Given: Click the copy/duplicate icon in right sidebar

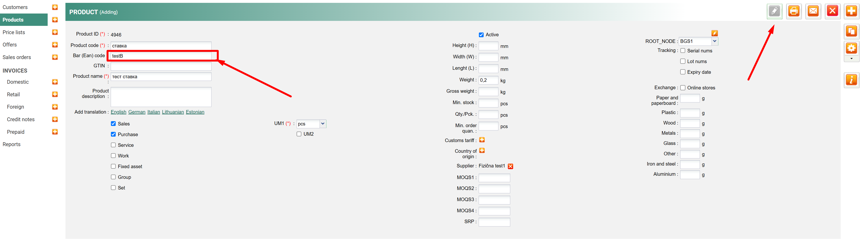Looking at the screenshot, I should click(x=851, y=32).
